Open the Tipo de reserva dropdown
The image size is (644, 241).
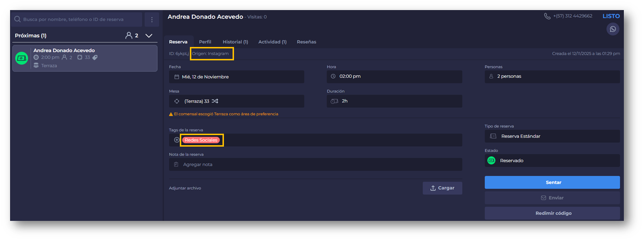(x=552, y=136)
